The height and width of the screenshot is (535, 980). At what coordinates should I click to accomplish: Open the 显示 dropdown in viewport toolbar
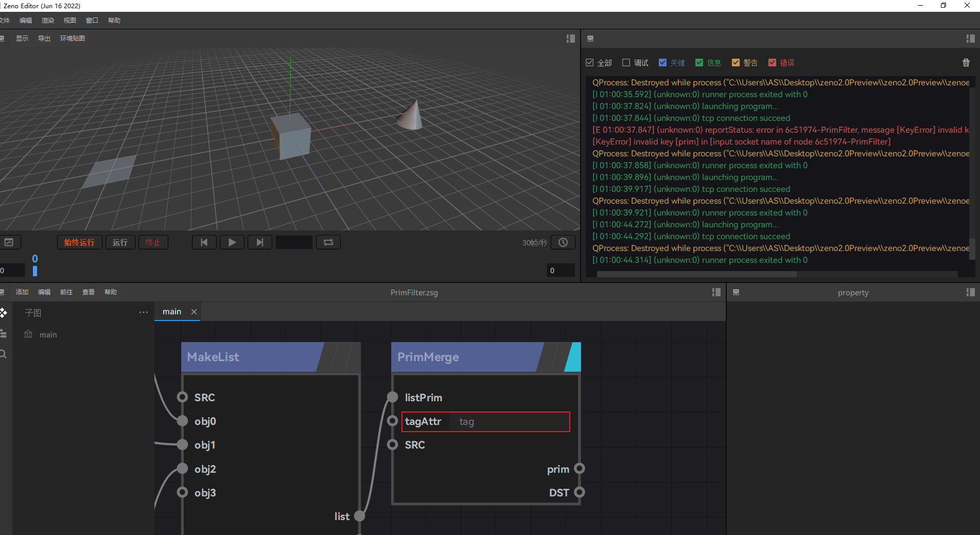pos(22,39)
